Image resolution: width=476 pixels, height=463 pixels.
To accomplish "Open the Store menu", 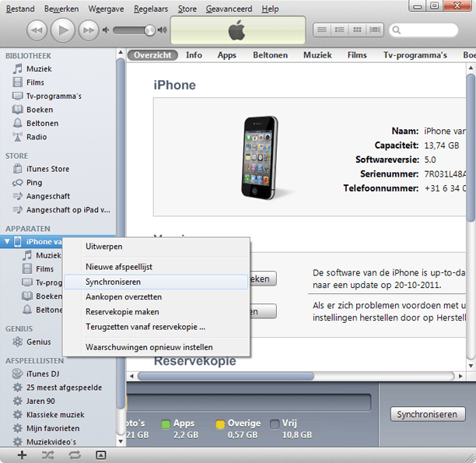I will 187,9.
